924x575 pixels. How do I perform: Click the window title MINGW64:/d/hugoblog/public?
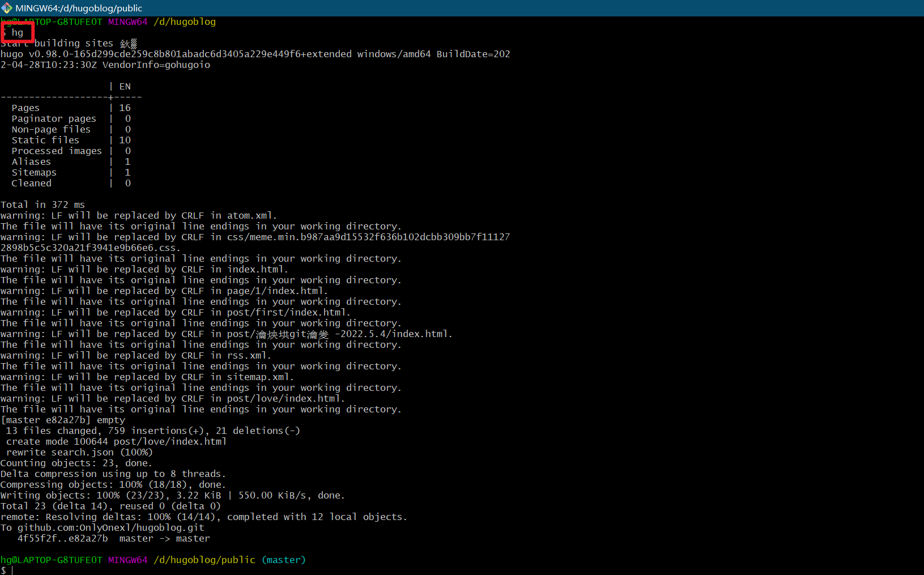pyautogui.click(x=79, y=8)
